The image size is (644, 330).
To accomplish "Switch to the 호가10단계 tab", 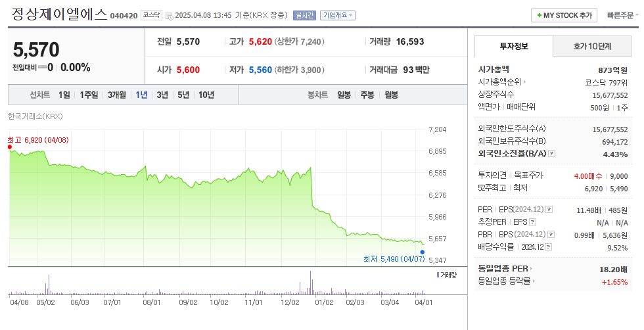I will (592, 47).
